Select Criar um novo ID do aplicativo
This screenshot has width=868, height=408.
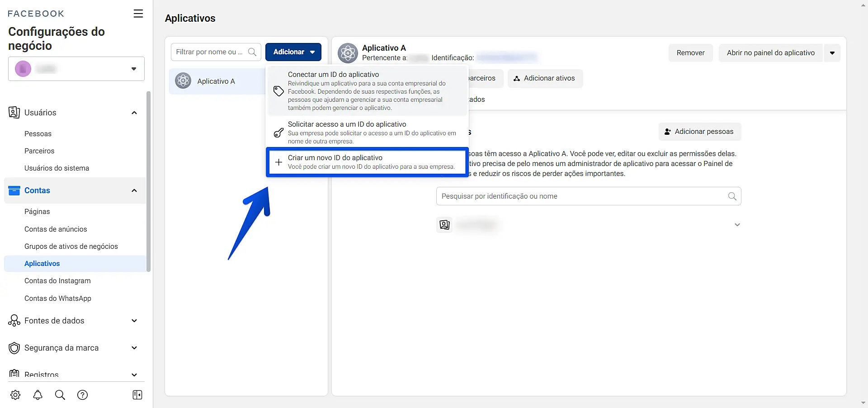(x=367, y=161)
